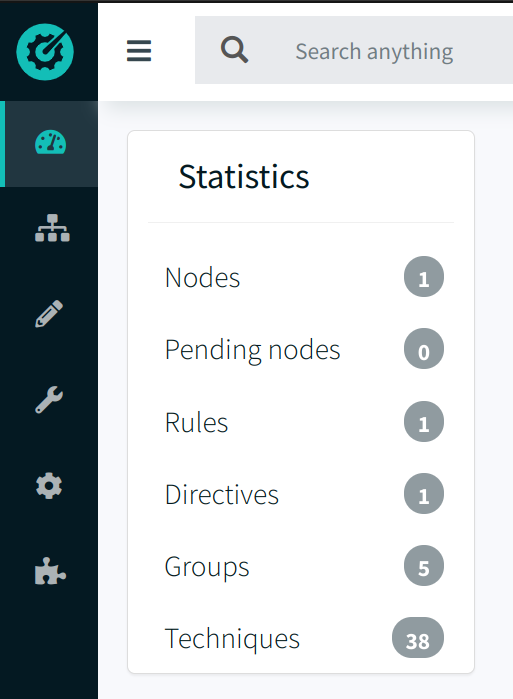Screen dimensions: 513x699
Task: Click the magnifying glass search icon
Action: tap(234, 50)
